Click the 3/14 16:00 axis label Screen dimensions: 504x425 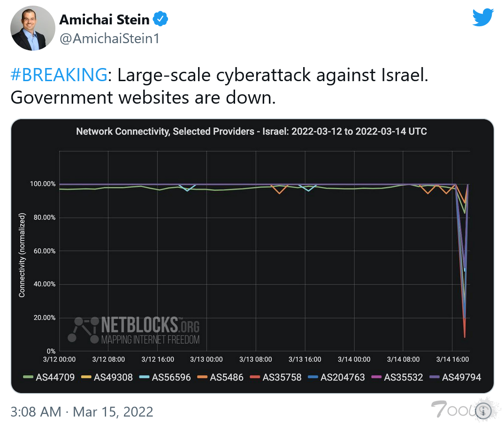(453, 359)
